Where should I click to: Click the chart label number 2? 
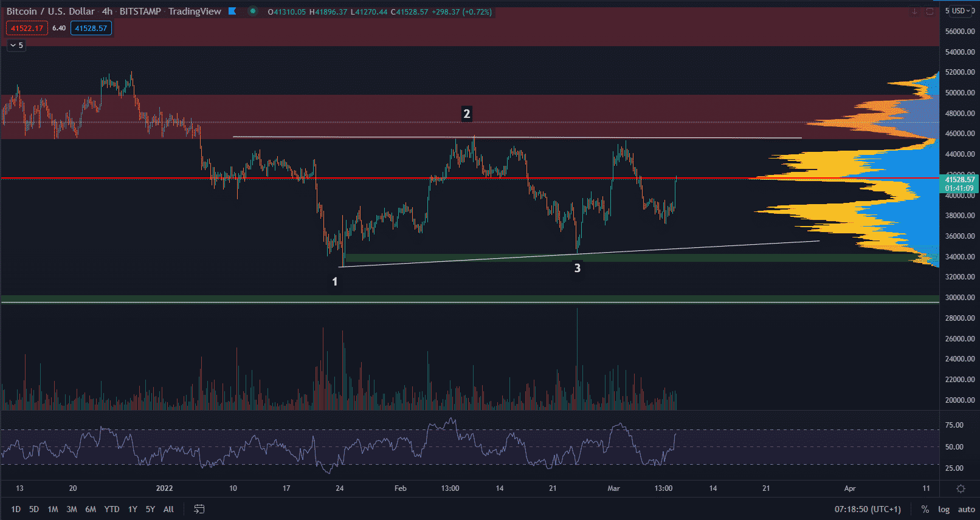pyautogui.click(x=466, y=114)
